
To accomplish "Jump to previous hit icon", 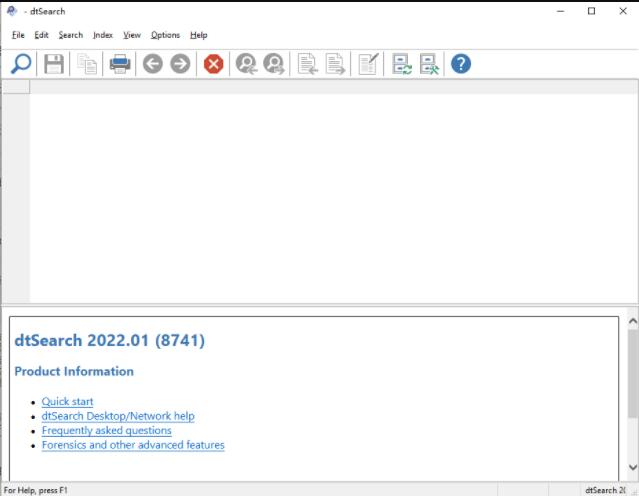I will click(x=247, y=64).
